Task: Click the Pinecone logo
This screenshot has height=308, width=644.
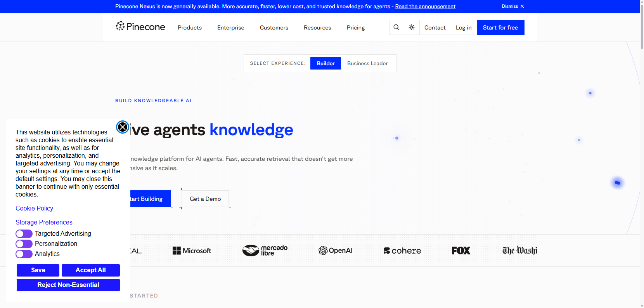Action: tap(140, 26)
